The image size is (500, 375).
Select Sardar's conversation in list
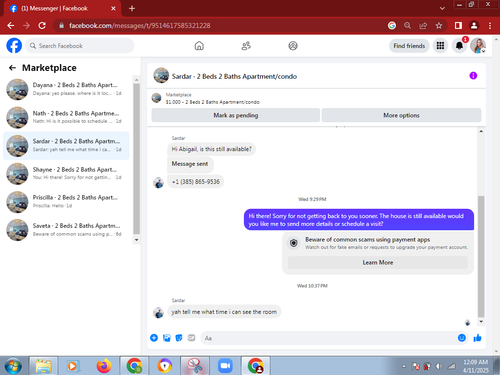66,146
